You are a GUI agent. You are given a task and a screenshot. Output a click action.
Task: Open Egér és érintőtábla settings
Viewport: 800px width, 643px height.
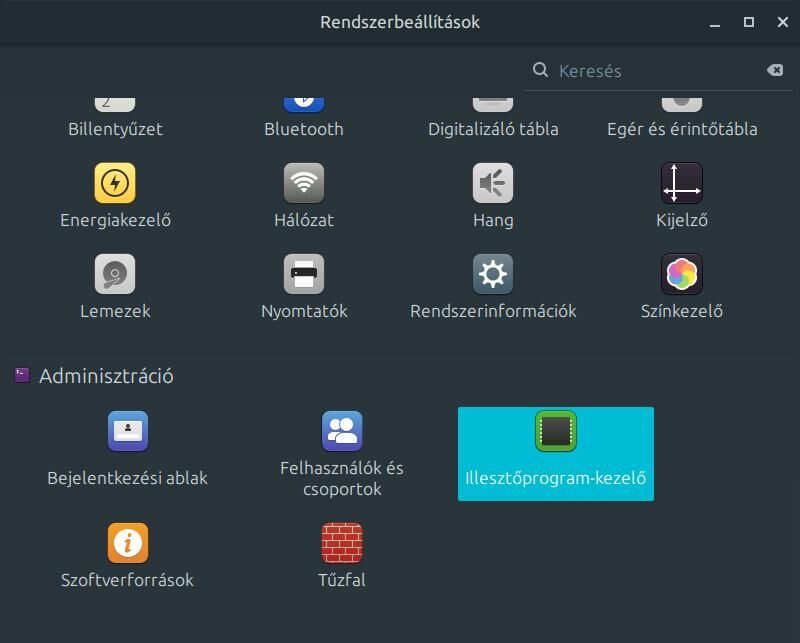(x=682, y=129)
